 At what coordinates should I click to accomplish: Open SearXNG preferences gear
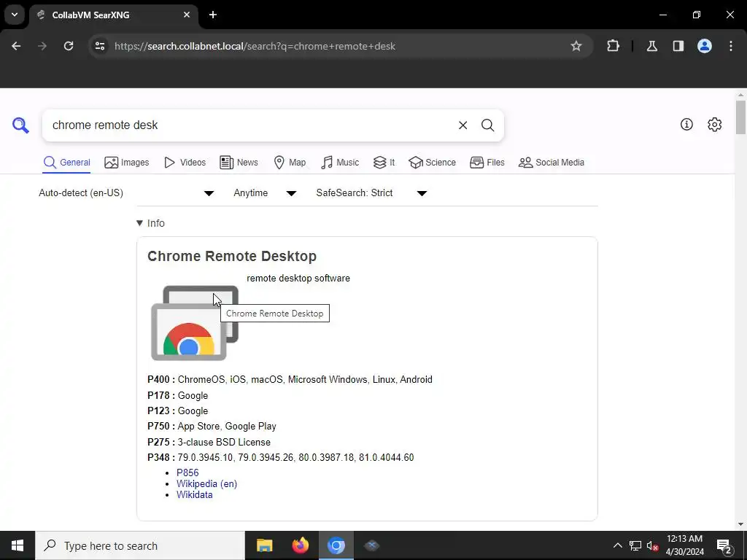tap(715, 124)
